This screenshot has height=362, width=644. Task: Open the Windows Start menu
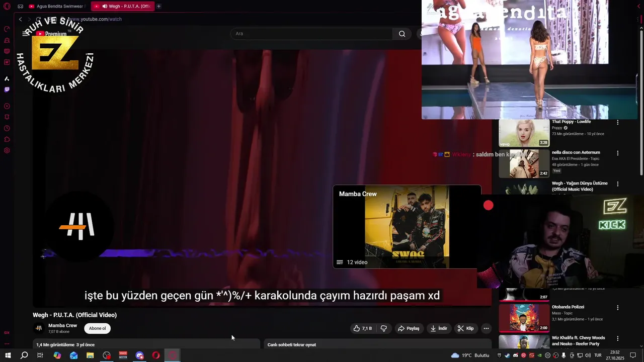click(x=8, y=355)
